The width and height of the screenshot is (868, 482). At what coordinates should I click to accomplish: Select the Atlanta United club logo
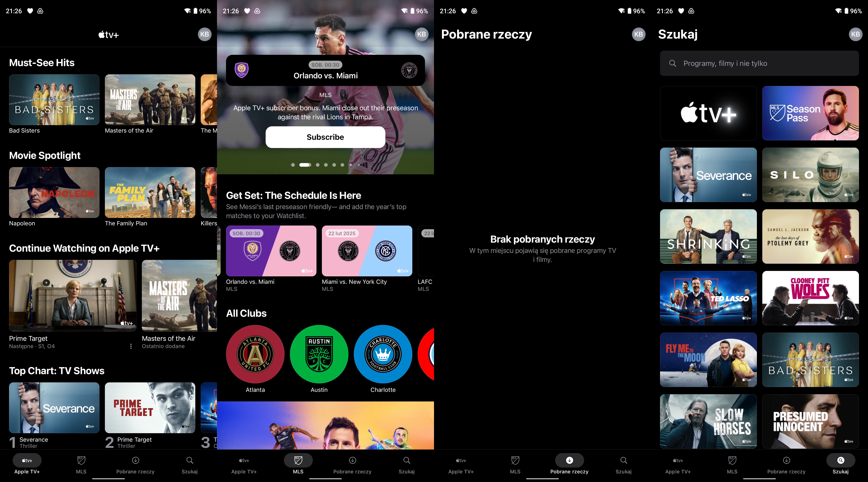point(255,355)
